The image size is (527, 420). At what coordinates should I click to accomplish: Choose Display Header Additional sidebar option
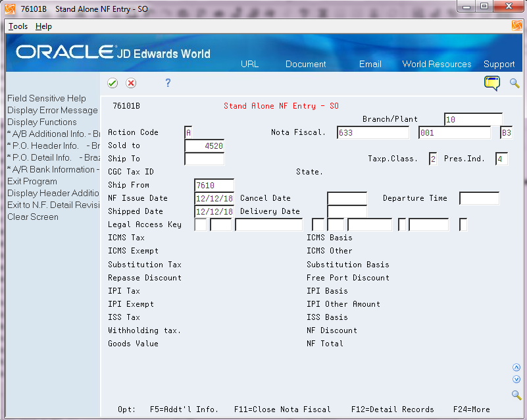(x=53, y=193)
